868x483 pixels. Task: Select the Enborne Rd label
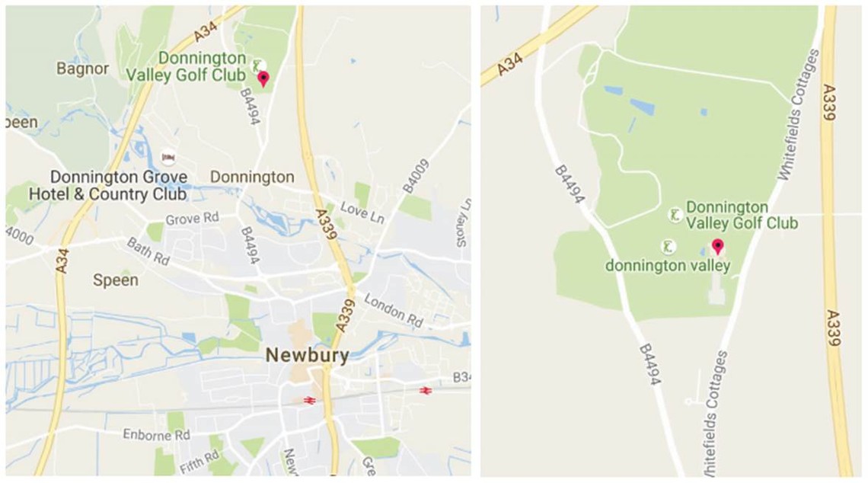click(x=156, y=434)
